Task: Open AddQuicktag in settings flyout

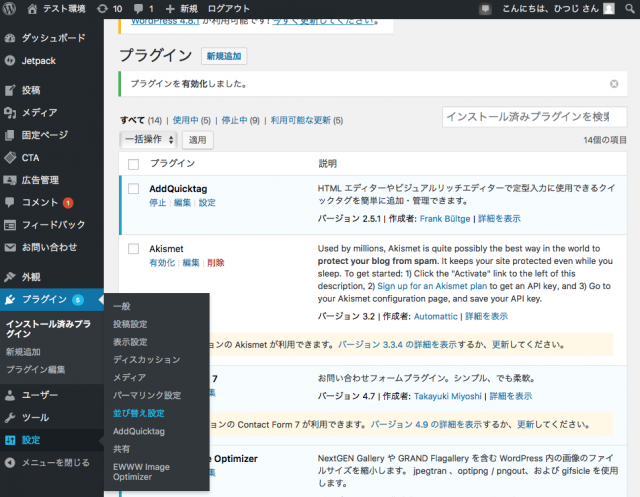Action: tap(139, 431)
